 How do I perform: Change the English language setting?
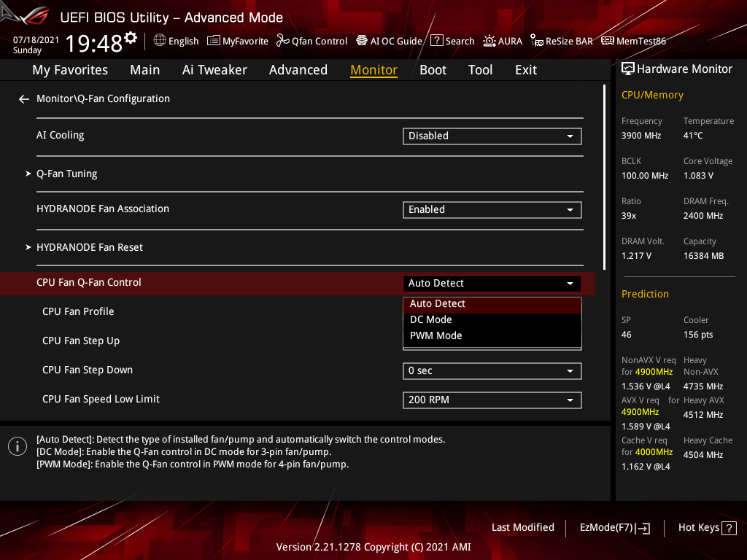tap(176, 41)
